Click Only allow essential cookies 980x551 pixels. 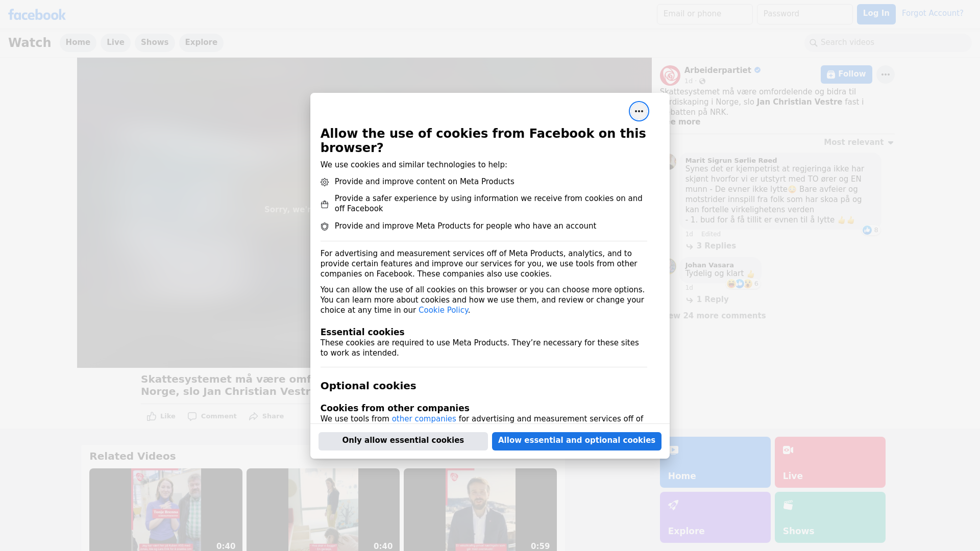coord(403,441)
